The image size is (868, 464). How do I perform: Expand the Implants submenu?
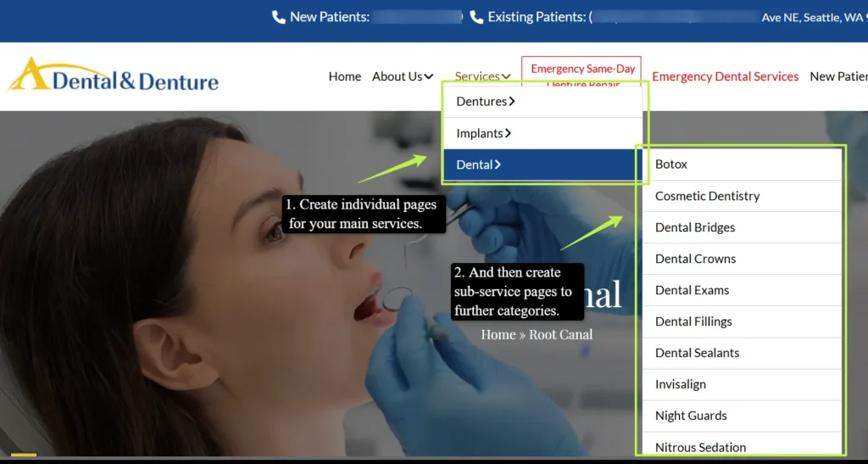pos(543,133)
